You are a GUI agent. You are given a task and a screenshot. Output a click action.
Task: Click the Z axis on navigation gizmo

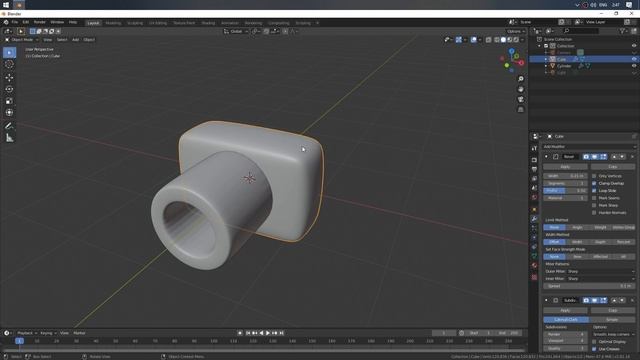click(x=511, y=51)
